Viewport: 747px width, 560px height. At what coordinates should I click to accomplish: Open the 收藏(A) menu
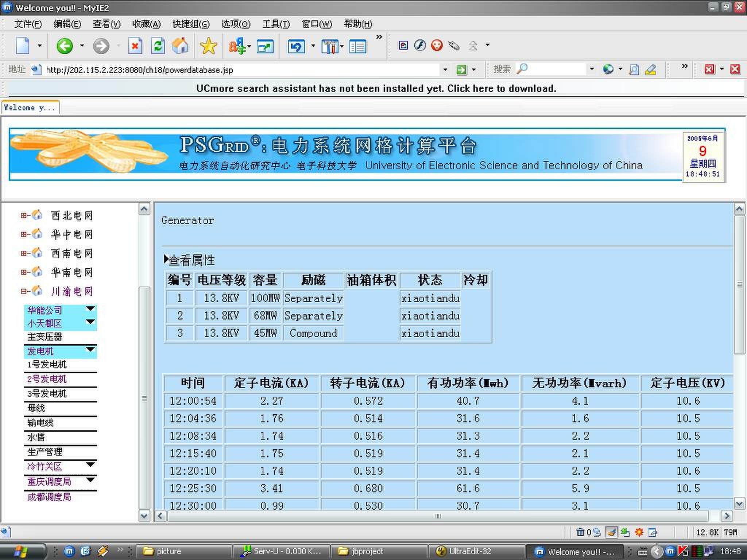coord(146,24)
